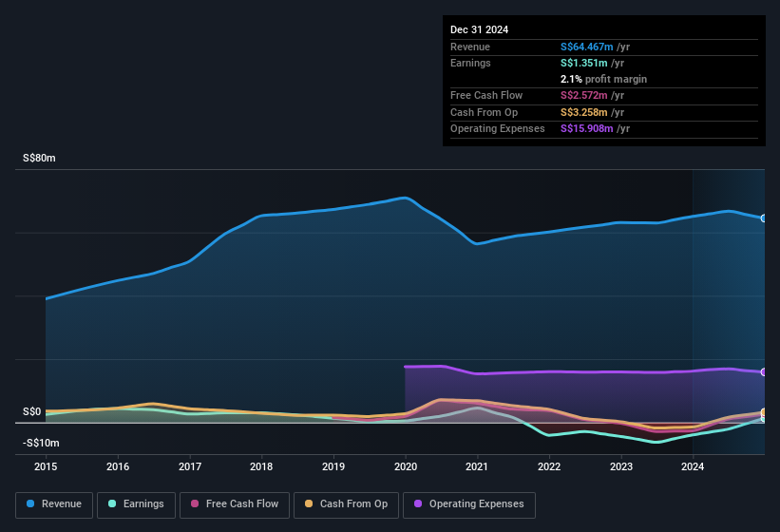Image resolution: width=780 pixels, height=532 pixels.
Task: Click the orange Cash From Op end-point marker
Action: [x=764, y=412]
